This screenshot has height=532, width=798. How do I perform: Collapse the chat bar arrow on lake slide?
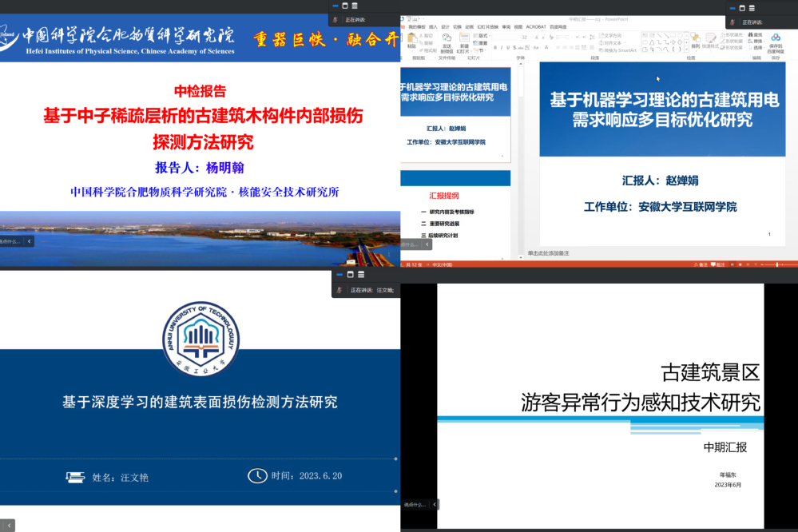click(30, 240)
